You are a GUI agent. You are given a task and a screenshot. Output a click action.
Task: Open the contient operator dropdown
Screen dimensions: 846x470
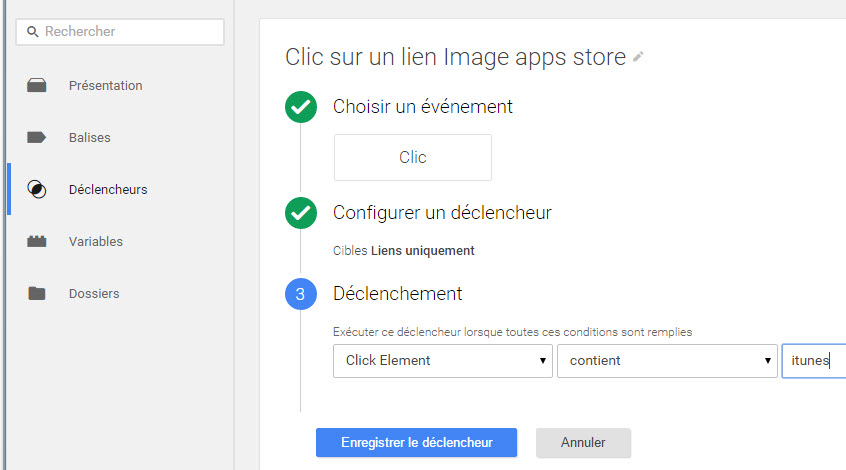(667, 360)
